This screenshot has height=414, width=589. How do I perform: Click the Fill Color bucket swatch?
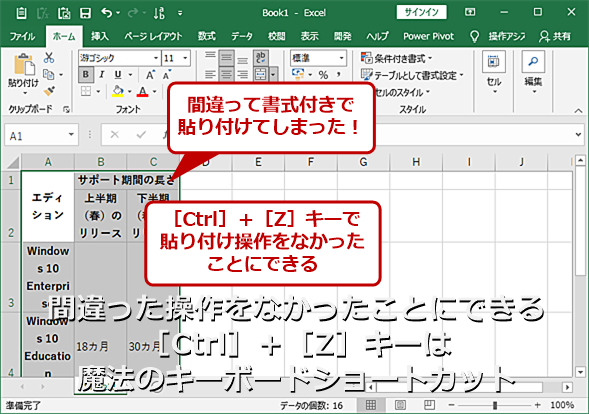pyautogui.click(x=118, y=91)
